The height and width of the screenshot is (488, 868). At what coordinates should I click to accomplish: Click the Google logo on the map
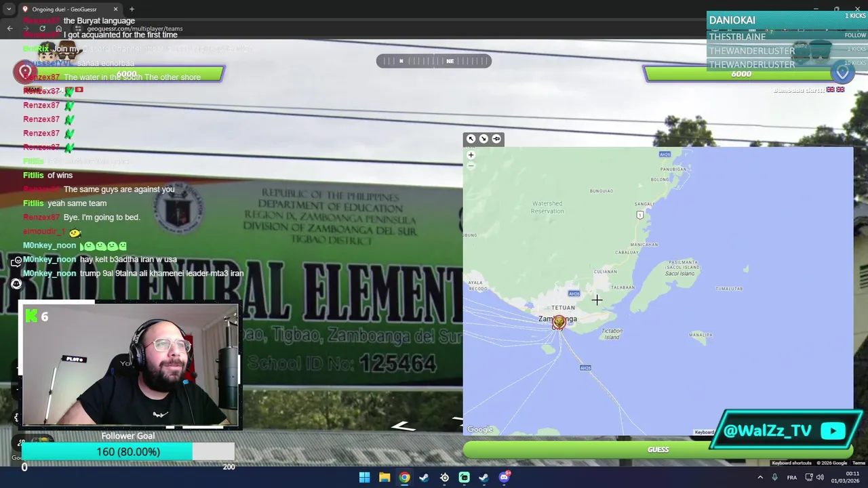[480, 429]
